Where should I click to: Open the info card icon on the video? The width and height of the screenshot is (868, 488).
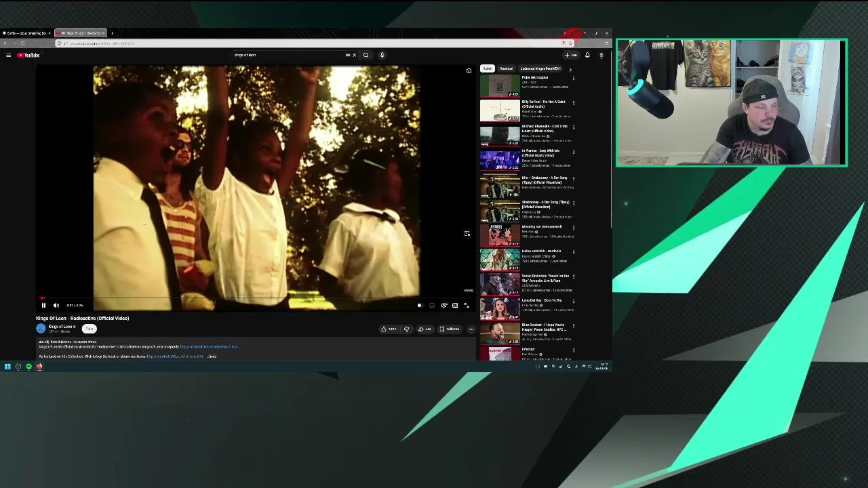click(469, 70)
